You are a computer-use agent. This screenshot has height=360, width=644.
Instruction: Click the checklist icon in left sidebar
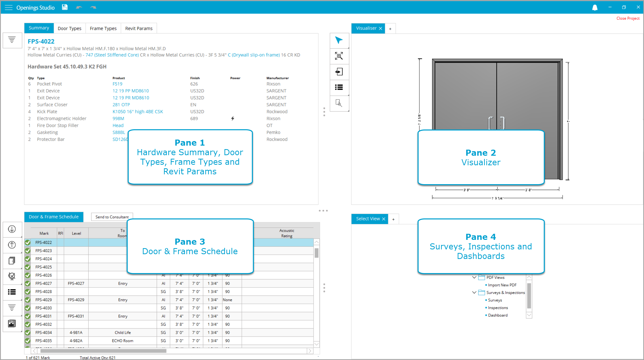pos(12,292)
